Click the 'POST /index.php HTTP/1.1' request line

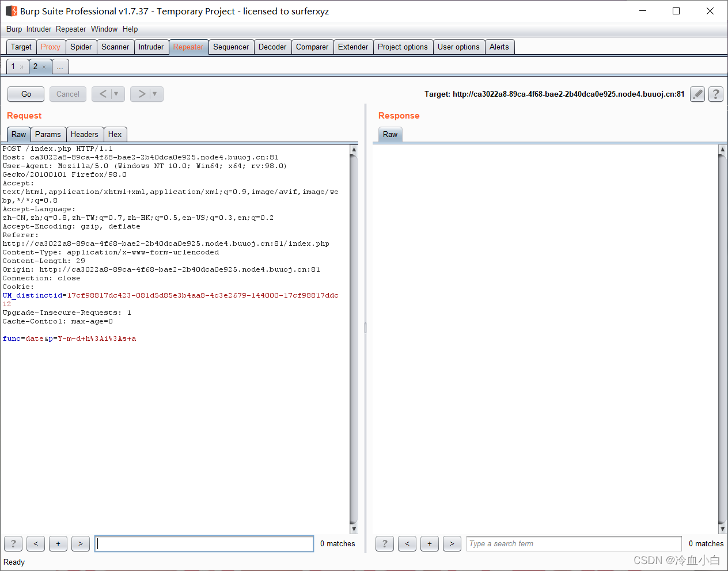58,149
